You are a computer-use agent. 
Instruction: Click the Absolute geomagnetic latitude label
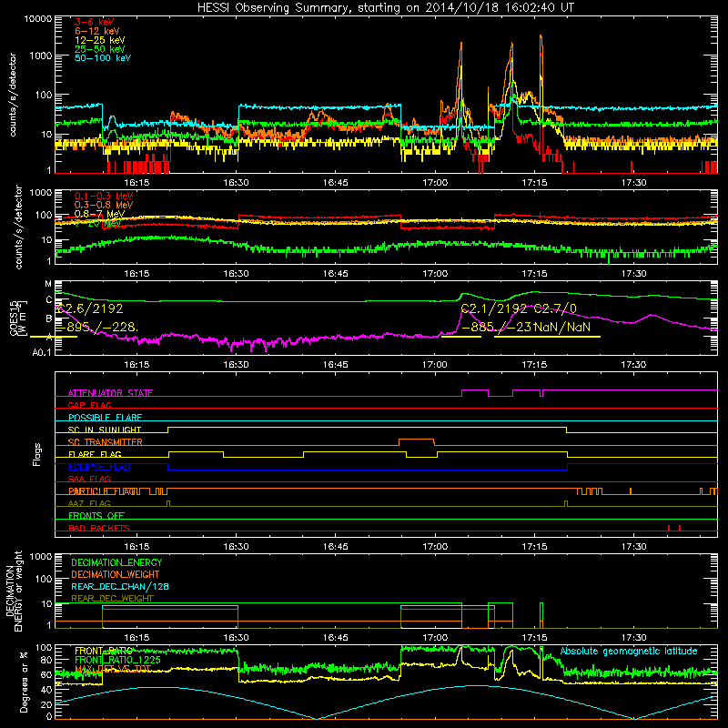click(629, 651)
